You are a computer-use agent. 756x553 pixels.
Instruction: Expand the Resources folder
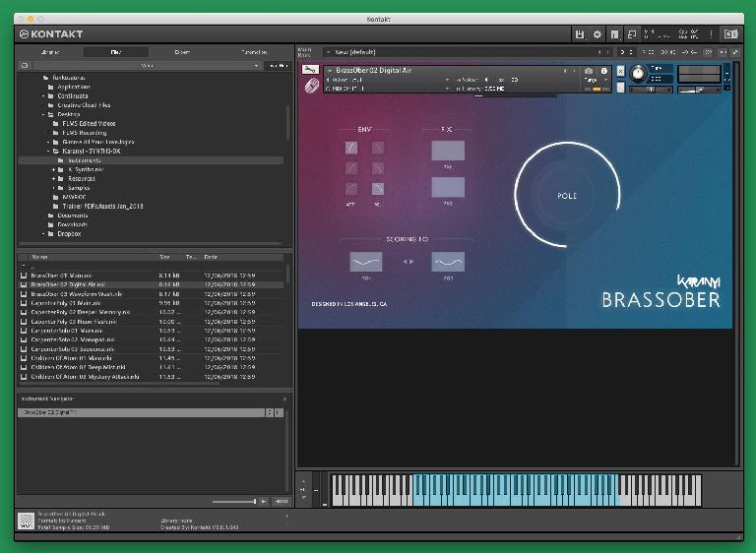tap(53, 179)
